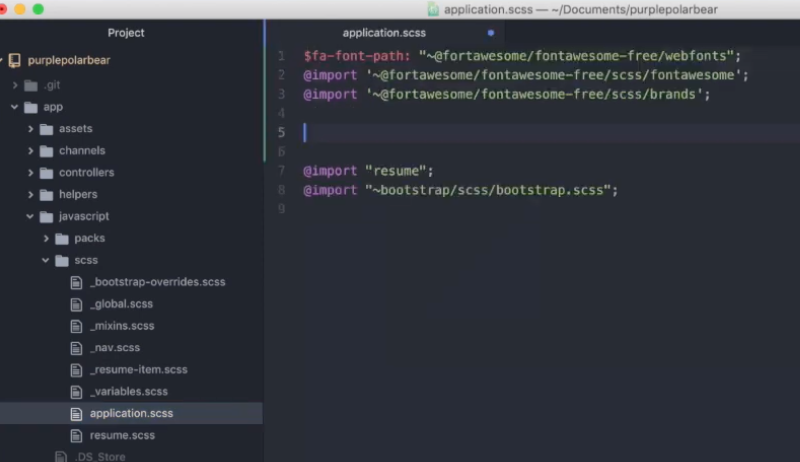Click the scss folder icon
The image size is (800, 462).
coord(62,261)
